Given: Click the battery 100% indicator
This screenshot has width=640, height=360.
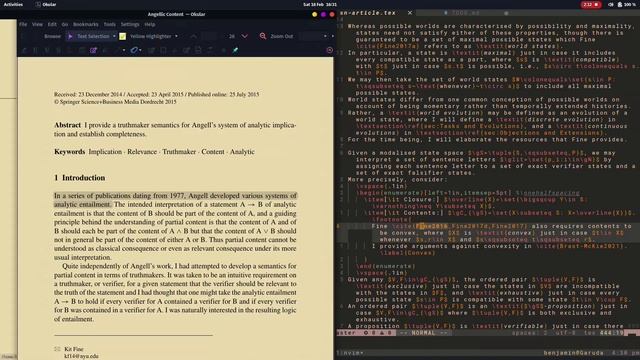Looking at the screenshot, I should click(x=627, y=4).
